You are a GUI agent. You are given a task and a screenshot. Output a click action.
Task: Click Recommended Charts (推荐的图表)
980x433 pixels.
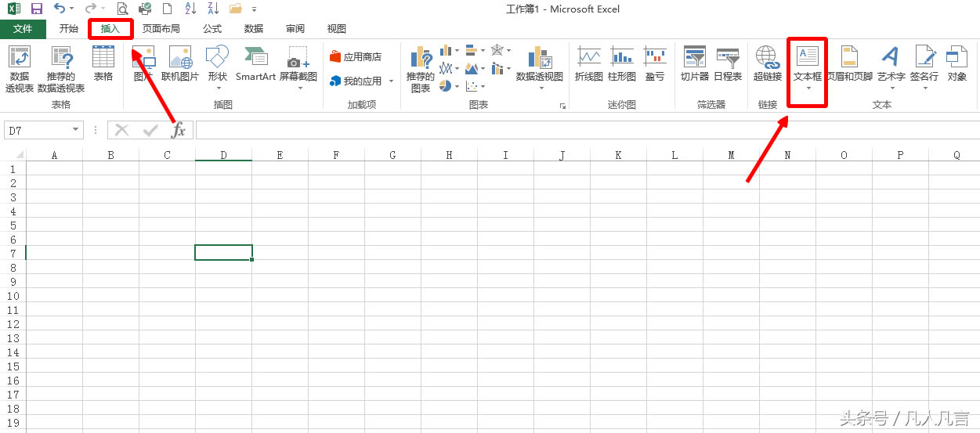tap(421, 69)
